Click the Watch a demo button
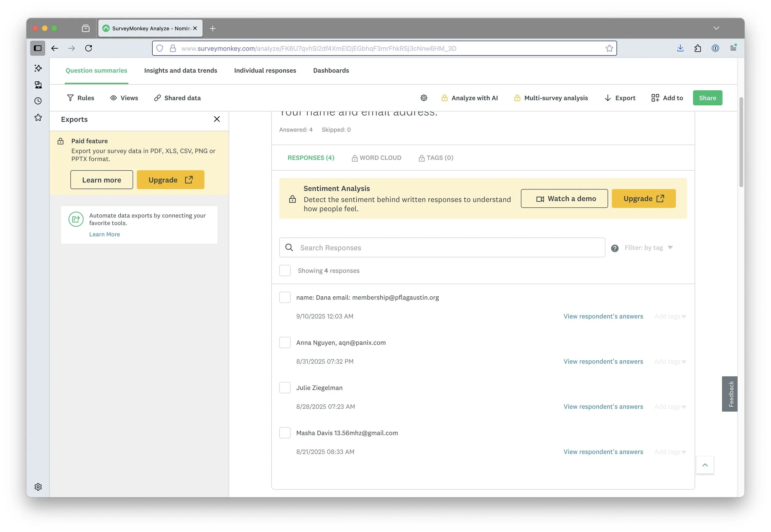 coord(564,199)
